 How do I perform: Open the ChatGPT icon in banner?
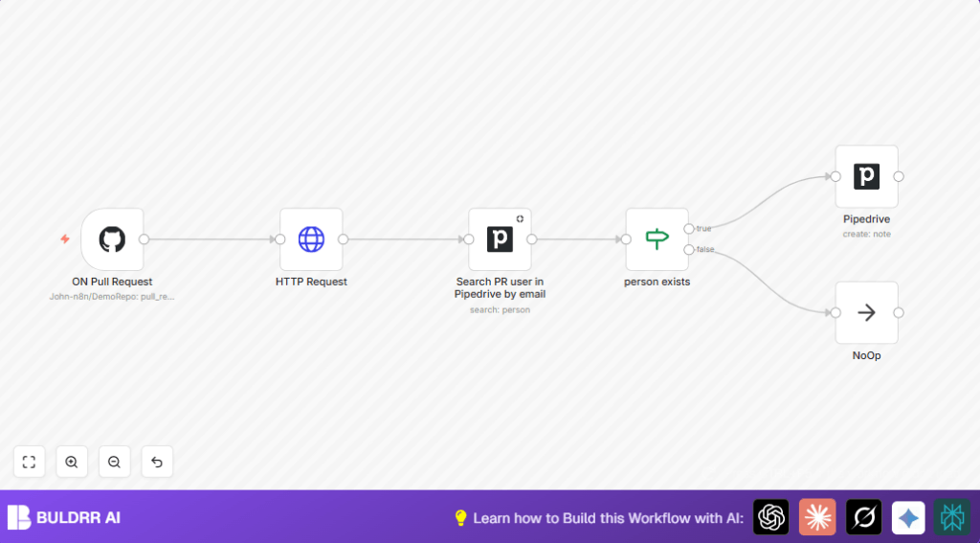771,517
